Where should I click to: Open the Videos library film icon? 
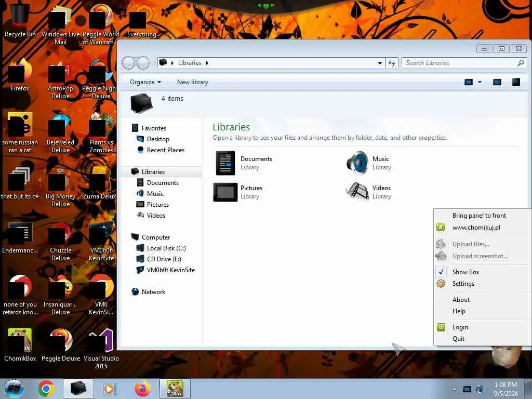click(x=357, y=192)
